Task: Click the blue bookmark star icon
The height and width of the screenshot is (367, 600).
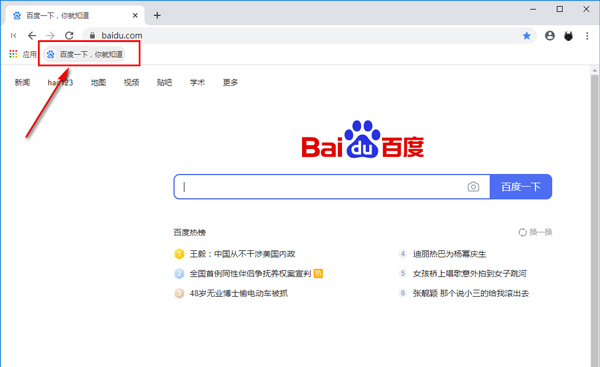Action: [527, 36]
